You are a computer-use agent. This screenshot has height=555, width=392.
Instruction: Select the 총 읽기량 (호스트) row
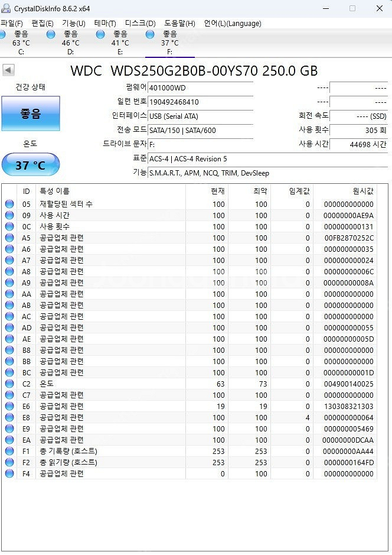click(x=190, y=462)
